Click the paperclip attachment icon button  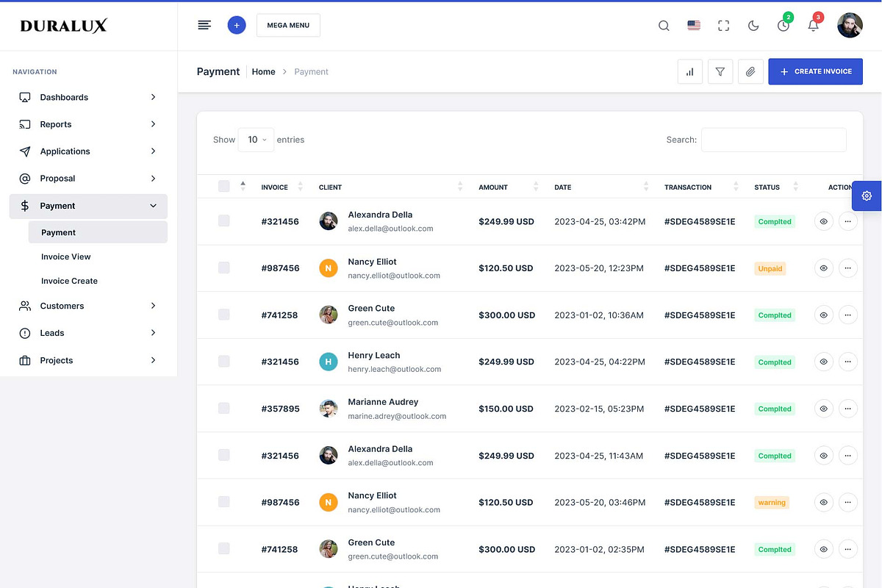click(x=750, y=71)
